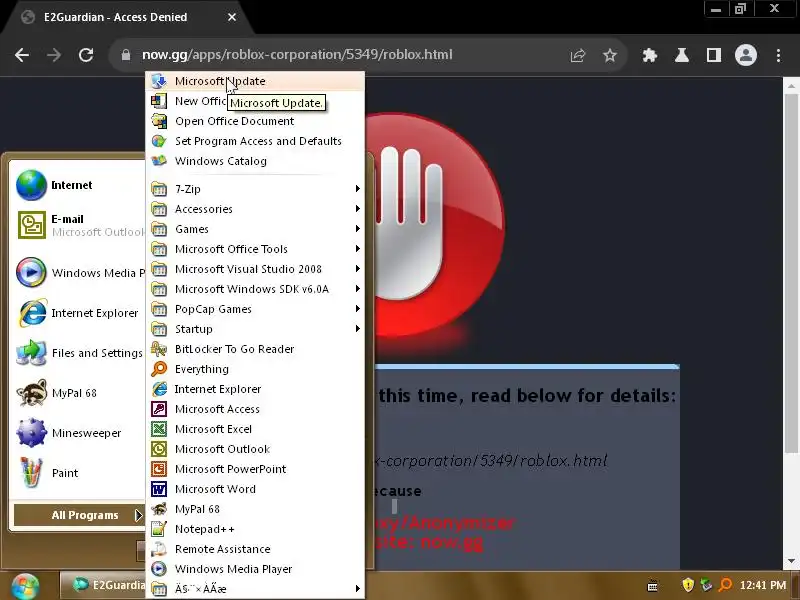This screenshot has height=600, width=800.
Task: Click the Safely Remove Hardware tray icon
Action: [x=706, y=585]
